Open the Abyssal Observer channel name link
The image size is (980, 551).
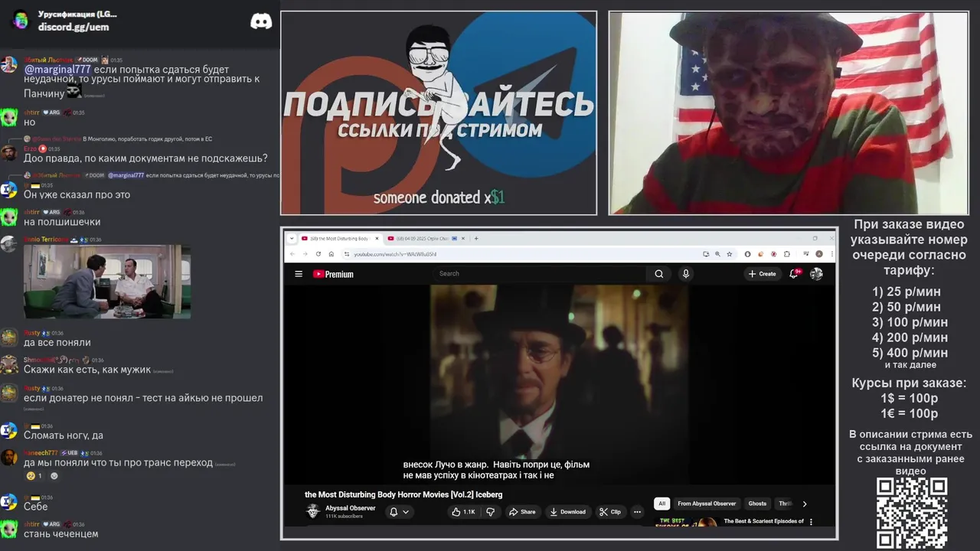coord(350,508)
